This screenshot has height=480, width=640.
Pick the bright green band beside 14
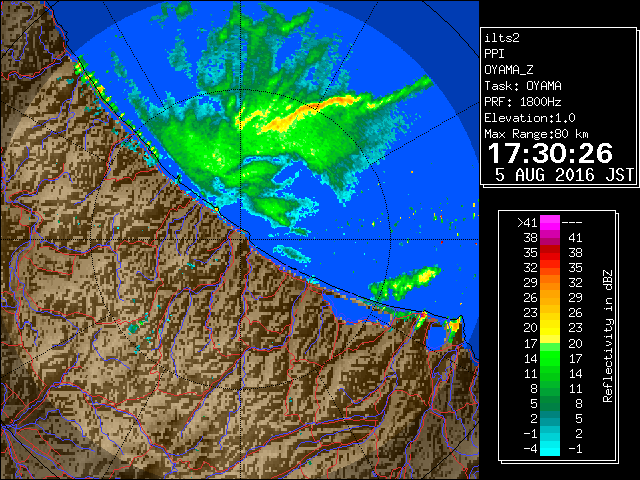click(550, 358)
